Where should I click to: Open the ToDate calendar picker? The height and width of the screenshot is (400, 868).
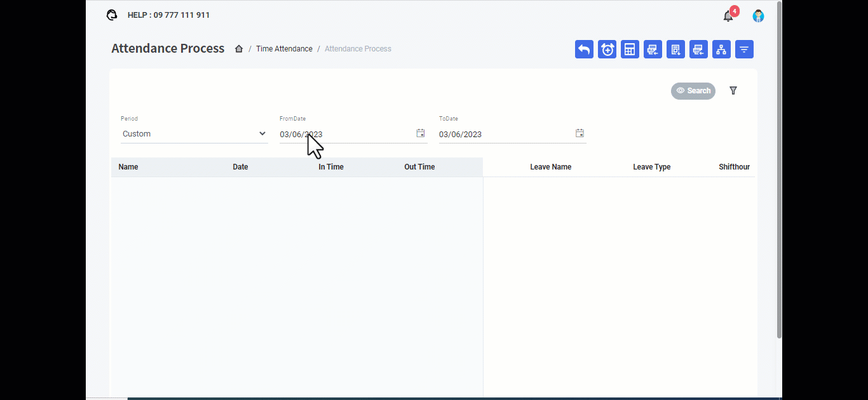(x=580, y=133)
